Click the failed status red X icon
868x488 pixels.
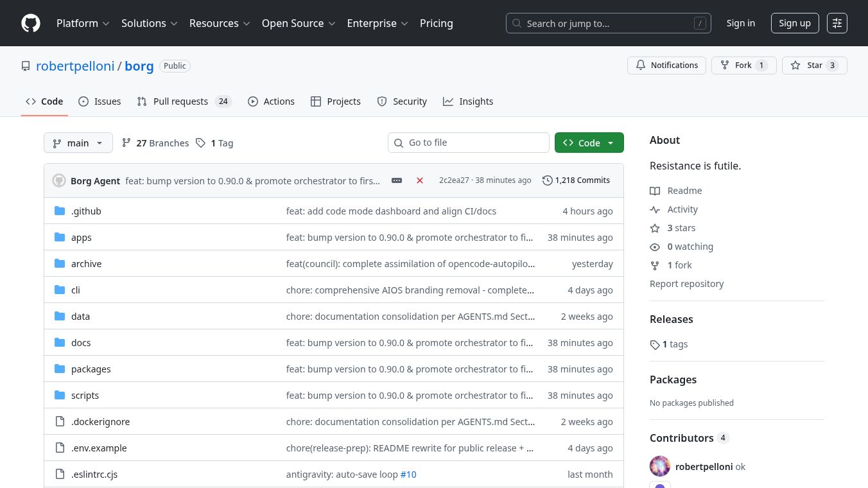click(420, 180)
